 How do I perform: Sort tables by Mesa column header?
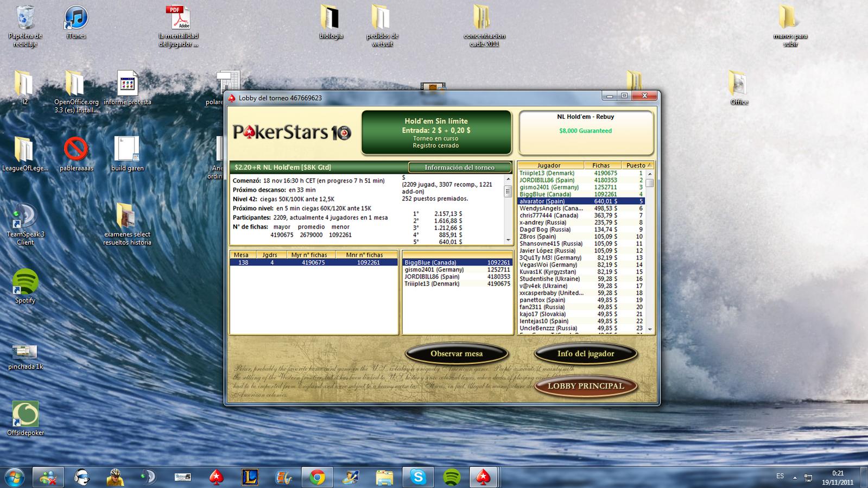(241, 255)
